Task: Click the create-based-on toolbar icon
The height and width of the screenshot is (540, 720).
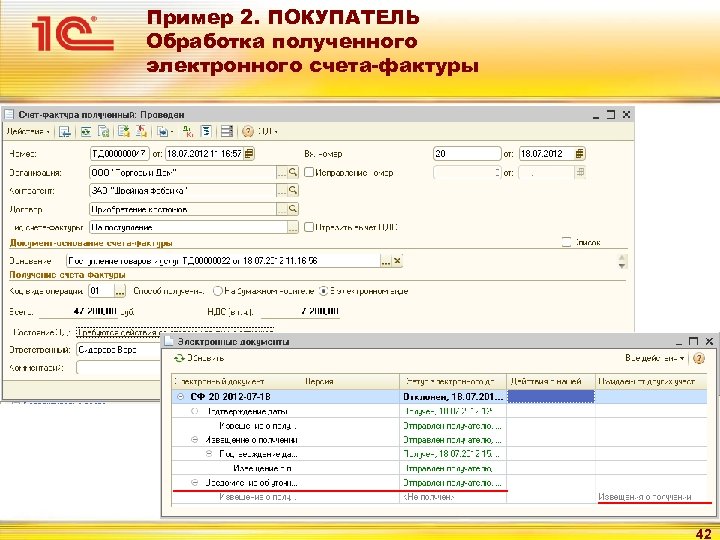Action: coord(163,132)
